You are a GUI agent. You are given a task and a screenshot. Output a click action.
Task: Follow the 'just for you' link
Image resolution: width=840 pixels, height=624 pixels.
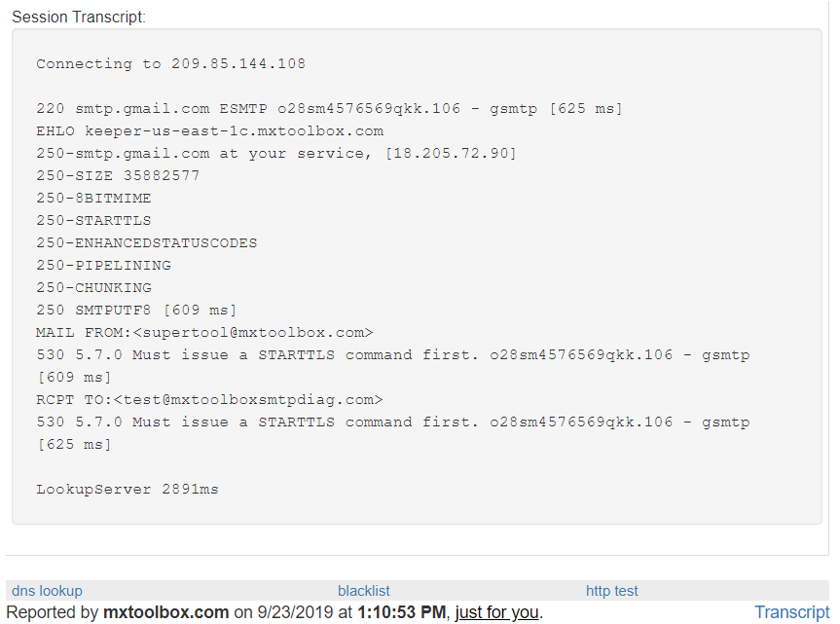(x=496, y=612)
